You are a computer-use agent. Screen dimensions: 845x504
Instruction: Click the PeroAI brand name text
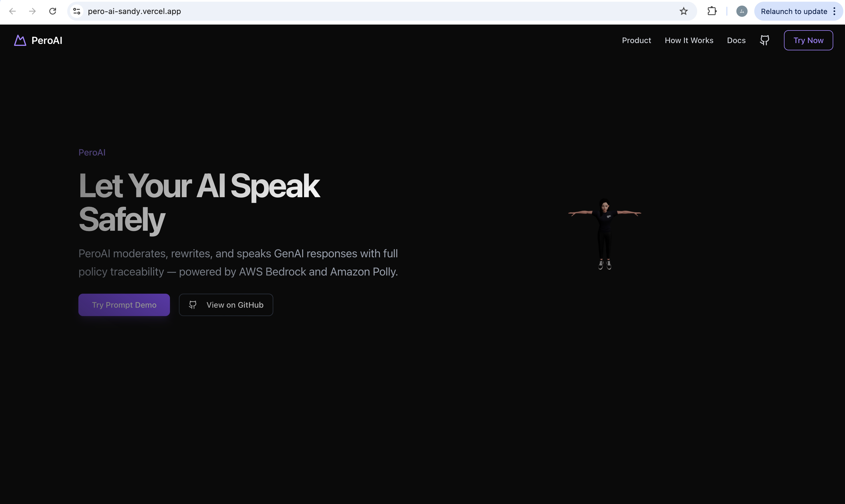pyautogui.click(x=47, y=40)
